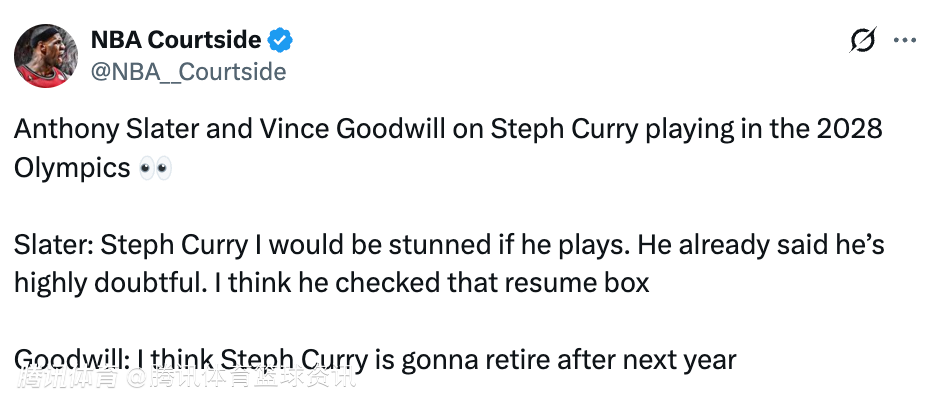This screenshot has height=404, width=928.
Task: Open the NBA Courtside display name
Action: (x=176, y=40)
